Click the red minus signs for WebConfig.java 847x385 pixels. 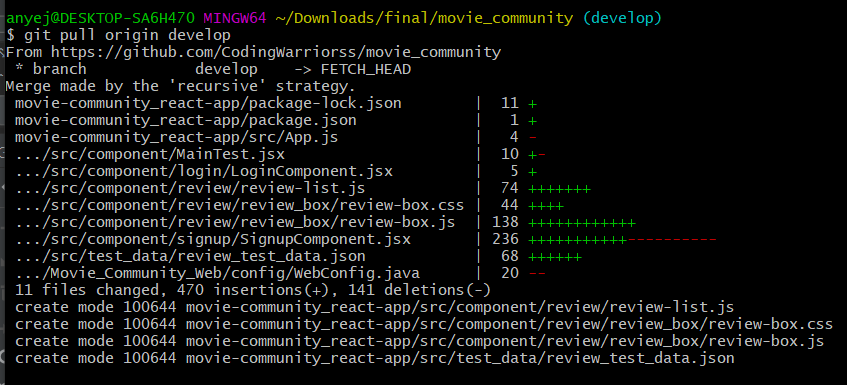[x=537, y=274]
